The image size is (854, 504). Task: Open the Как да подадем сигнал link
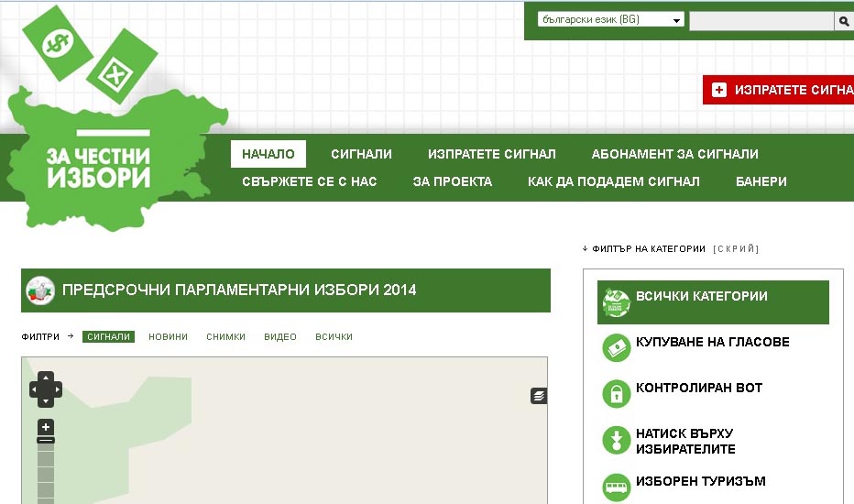click(x=613, y=181)
